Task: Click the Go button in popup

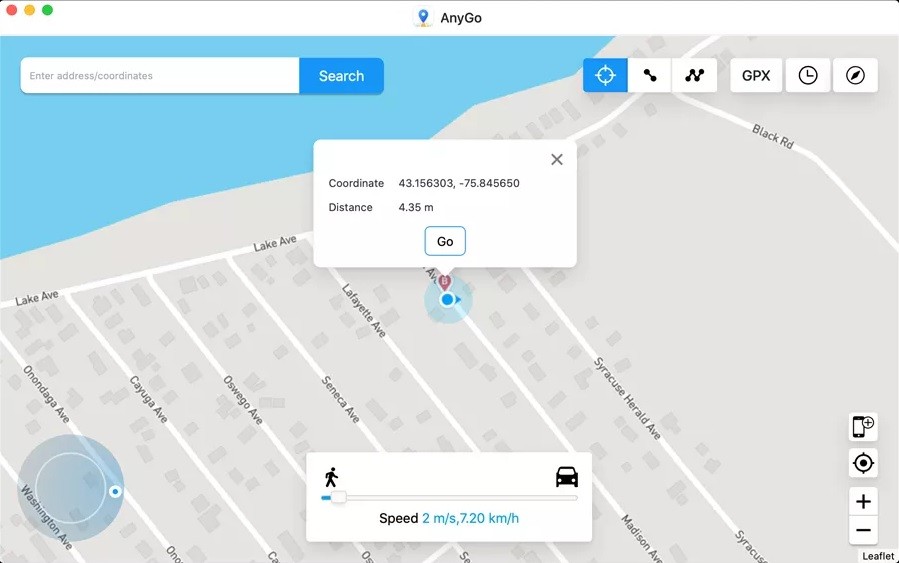Action: tap(445, 241)
